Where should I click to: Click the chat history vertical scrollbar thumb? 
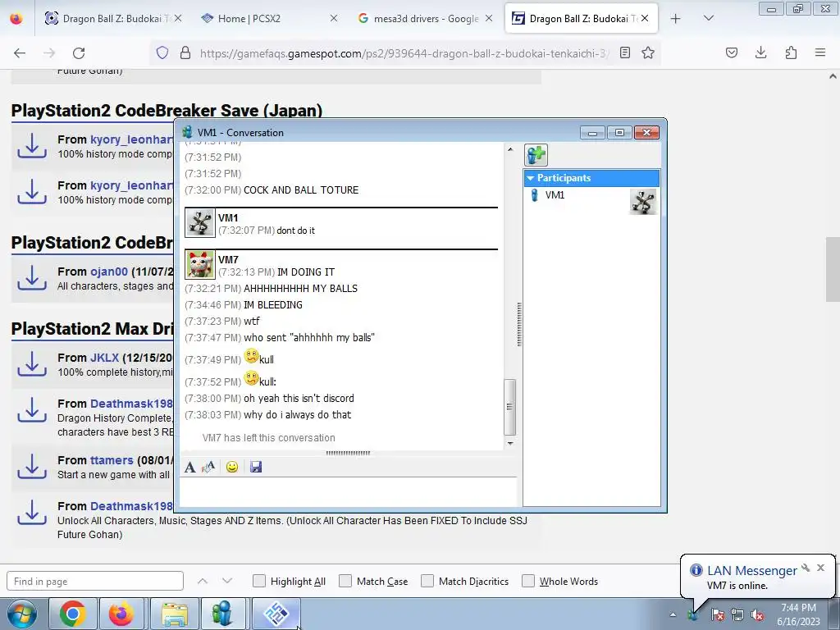510,407
